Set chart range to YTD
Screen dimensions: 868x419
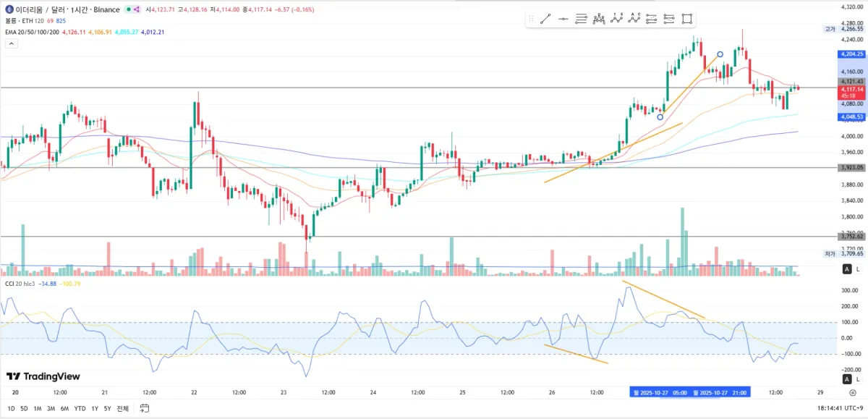80,408
